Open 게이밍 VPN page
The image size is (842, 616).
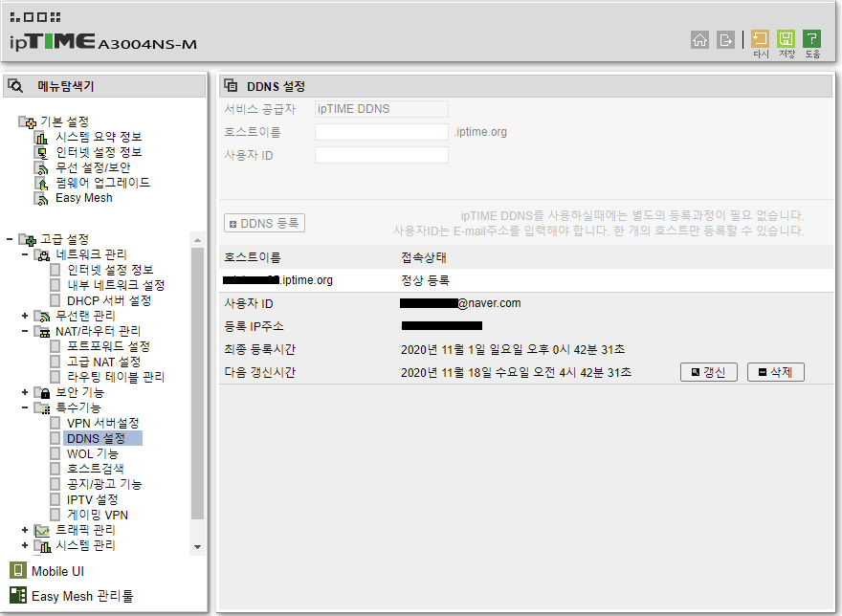(98, 515)
